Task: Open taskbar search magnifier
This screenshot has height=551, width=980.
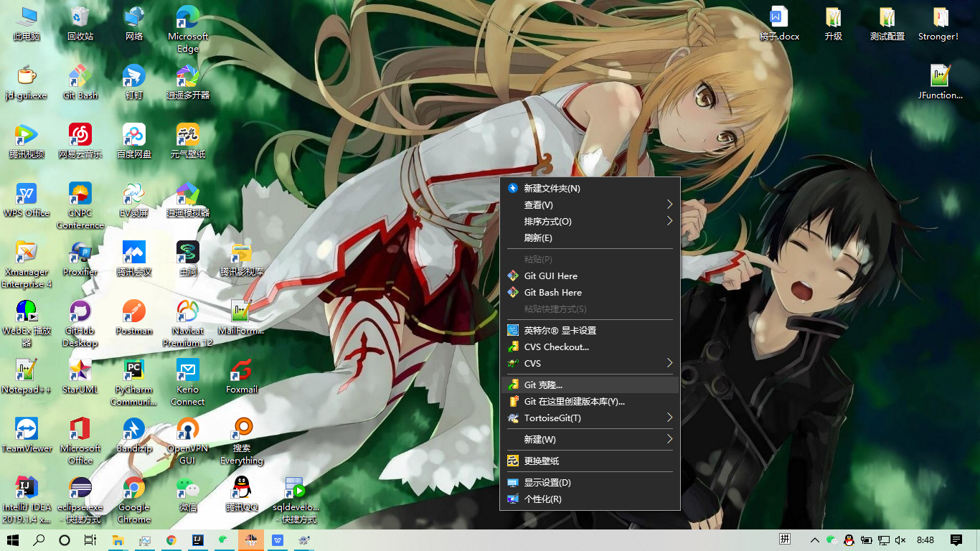Action: [39, 540]
